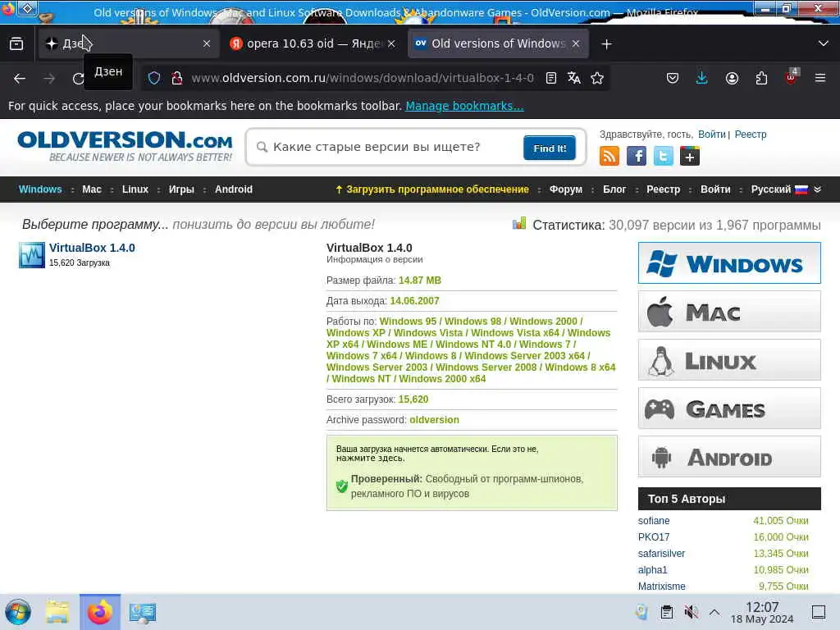Screen dimensions: 840x630
Task: Open Блог in the nav bar
Action: tap(614, 189)
